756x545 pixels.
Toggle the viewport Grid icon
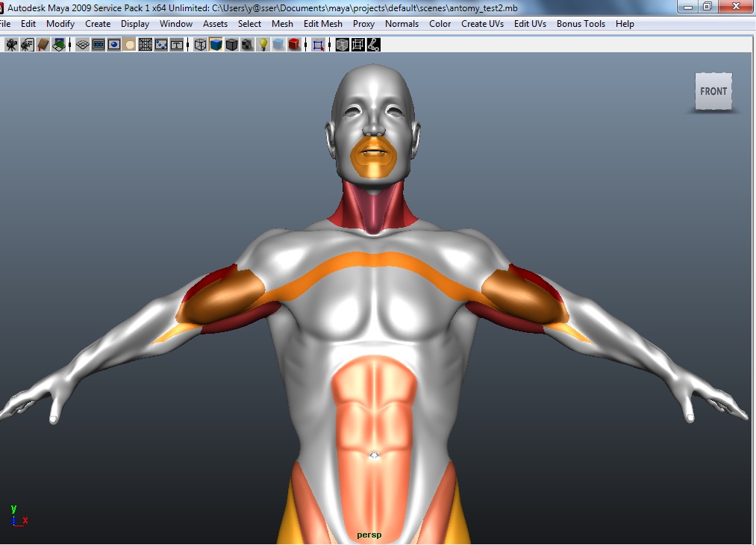(x=82, y=45)
